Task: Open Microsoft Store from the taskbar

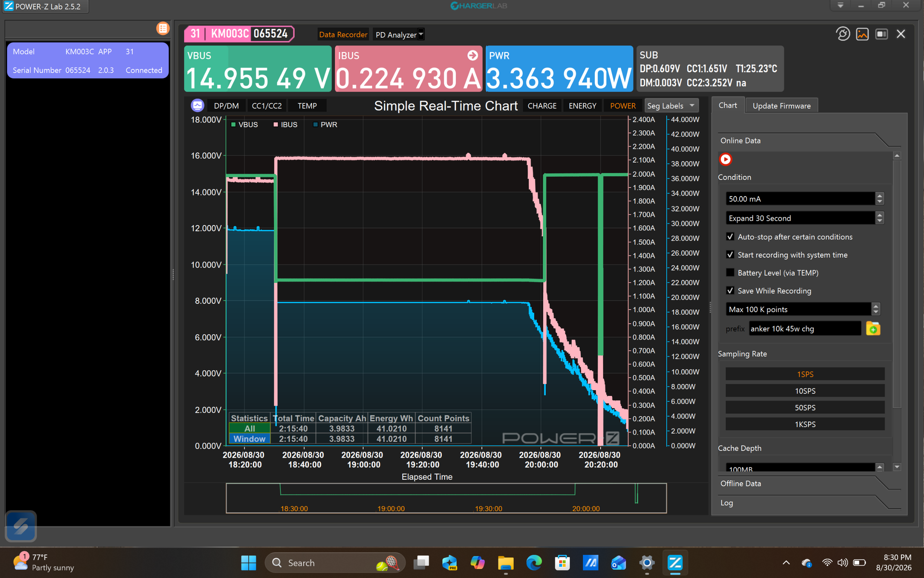Action: click(562, 563)
